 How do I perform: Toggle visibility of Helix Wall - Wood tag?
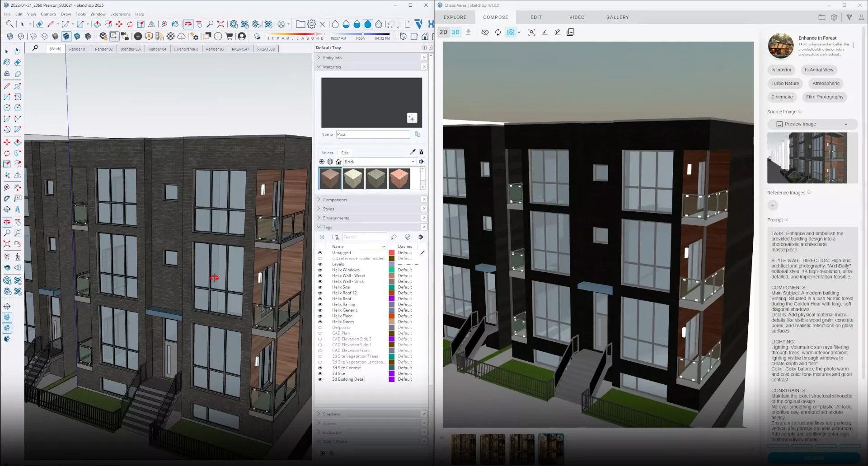pos(320,276)
